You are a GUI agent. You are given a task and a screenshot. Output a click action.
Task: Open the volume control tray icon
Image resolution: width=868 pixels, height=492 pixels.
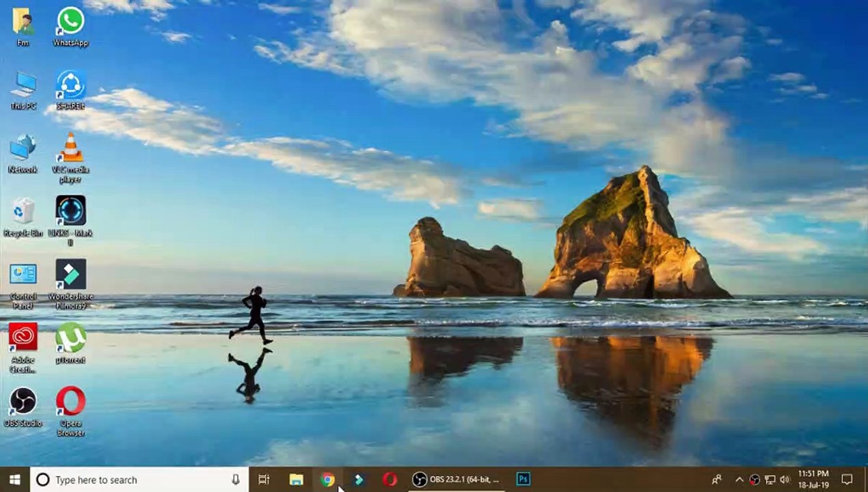click(x=785, y=480)
